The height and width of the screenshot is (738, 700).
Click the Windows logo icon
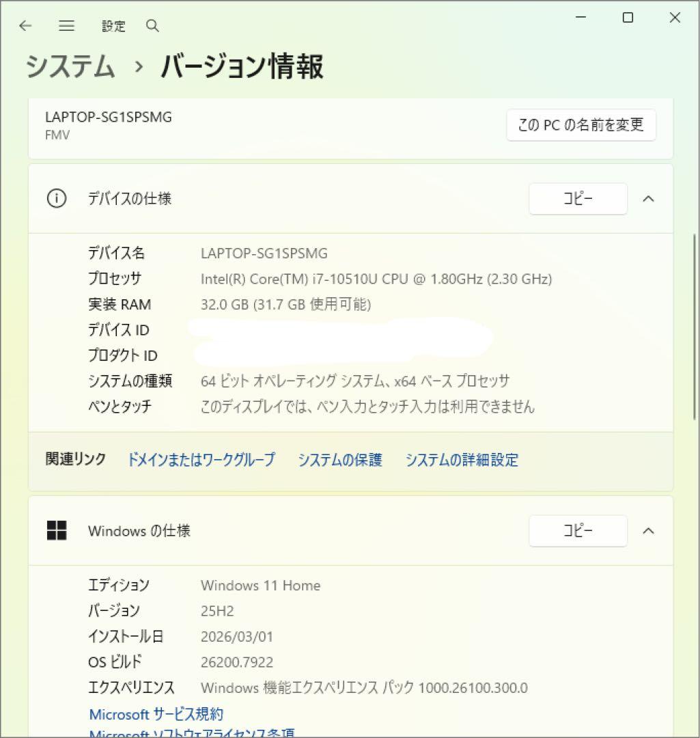[x=57, y=530]
